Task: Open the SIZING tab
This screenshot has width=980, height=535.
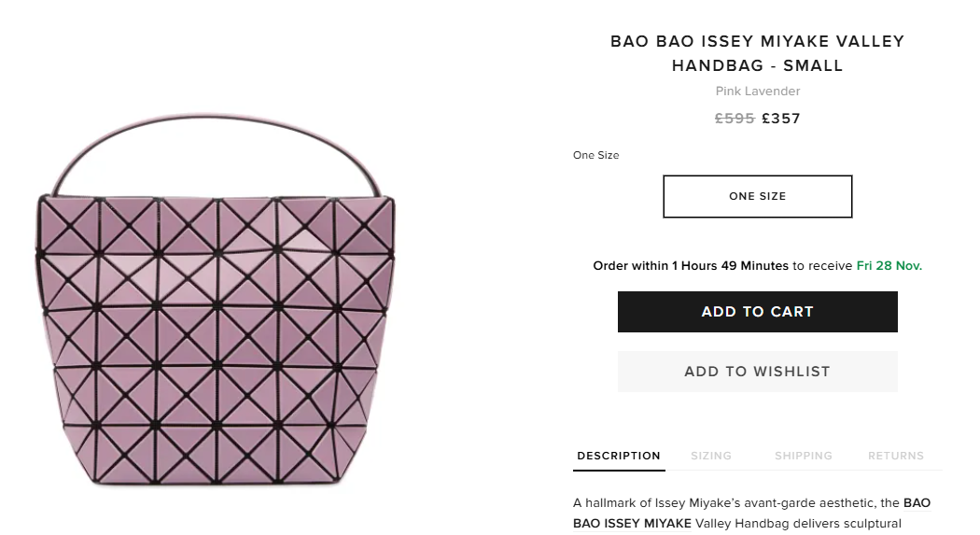Action: coord(711,456)
